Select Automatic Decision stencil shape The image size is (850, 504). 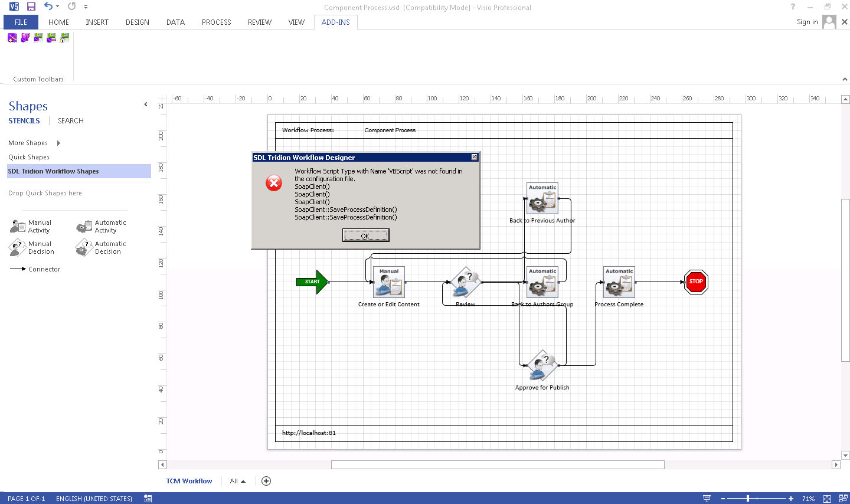[x=101, y=248]
